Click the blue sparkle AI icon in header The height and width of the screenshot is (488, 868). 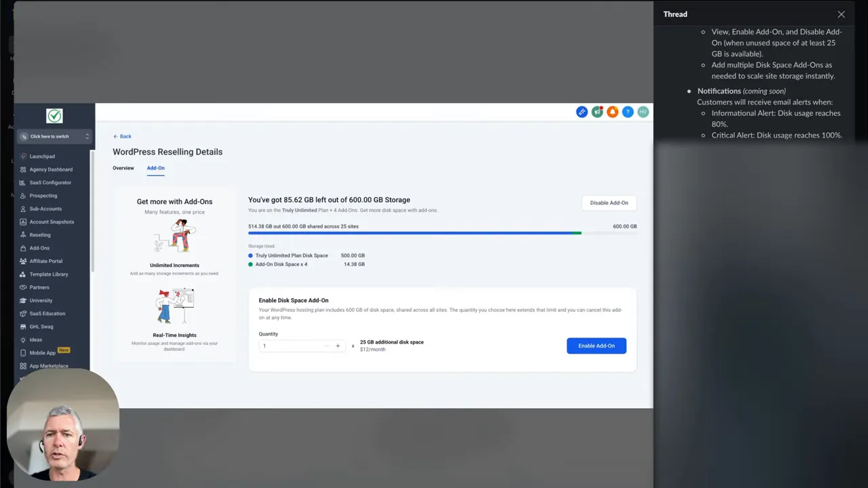582,112
